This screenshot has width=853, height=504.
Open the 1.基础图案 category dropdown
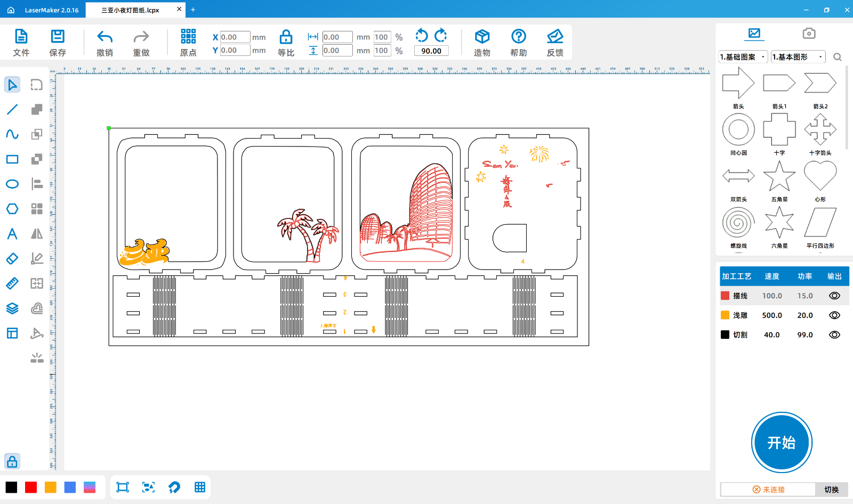[x=743, y=57]
